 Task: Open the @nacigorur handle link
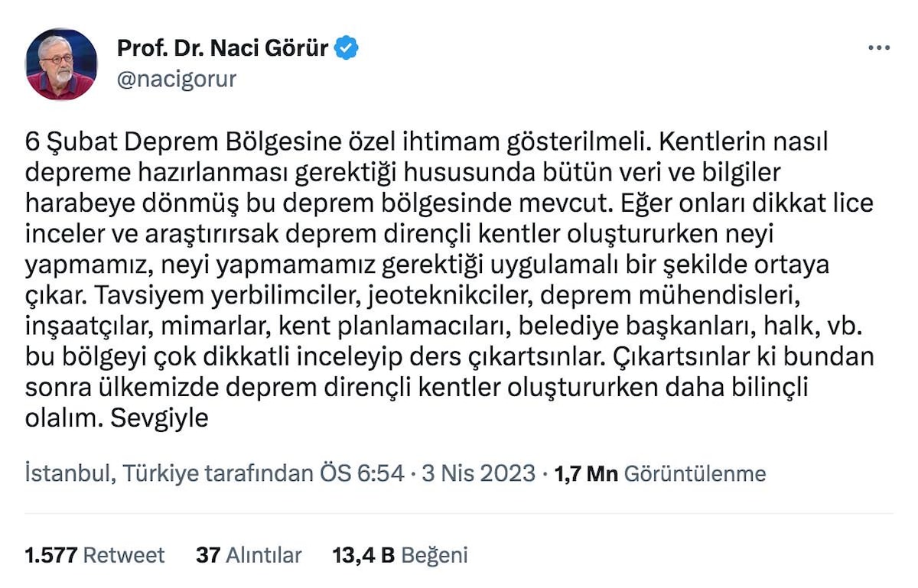click(x=176, y=79)
